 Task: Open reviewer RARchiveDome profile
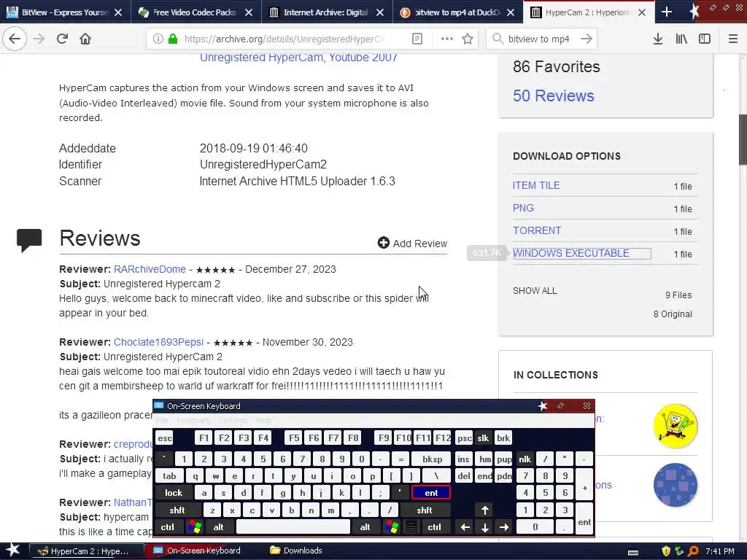[x=150, y=269]
